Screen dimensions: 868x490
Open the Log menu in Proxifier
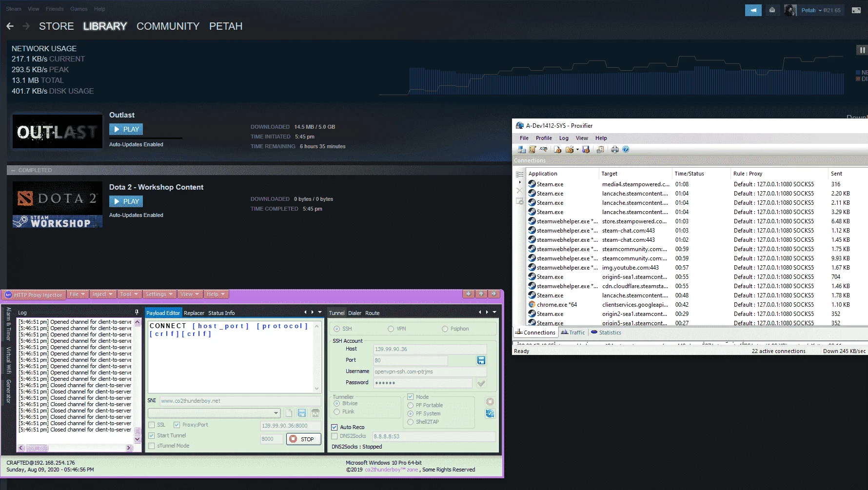click(564, 138)
